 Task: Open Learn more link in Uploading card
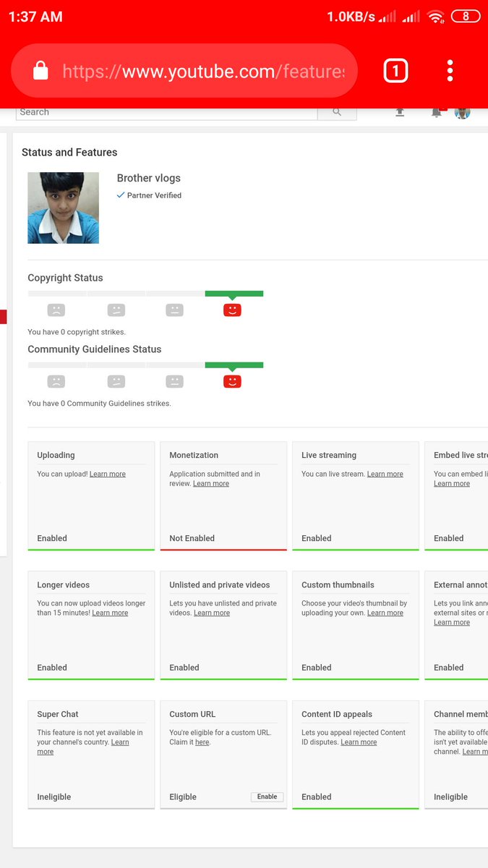click(108, 474)
